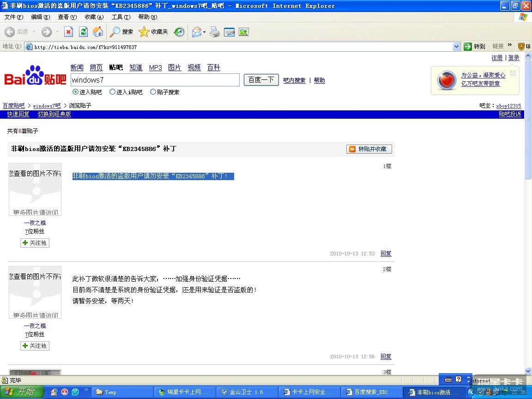Screen dimensions: 532x399
Task: Switch to 知道 Baidu tab link
Action: (x=136, y=67)
